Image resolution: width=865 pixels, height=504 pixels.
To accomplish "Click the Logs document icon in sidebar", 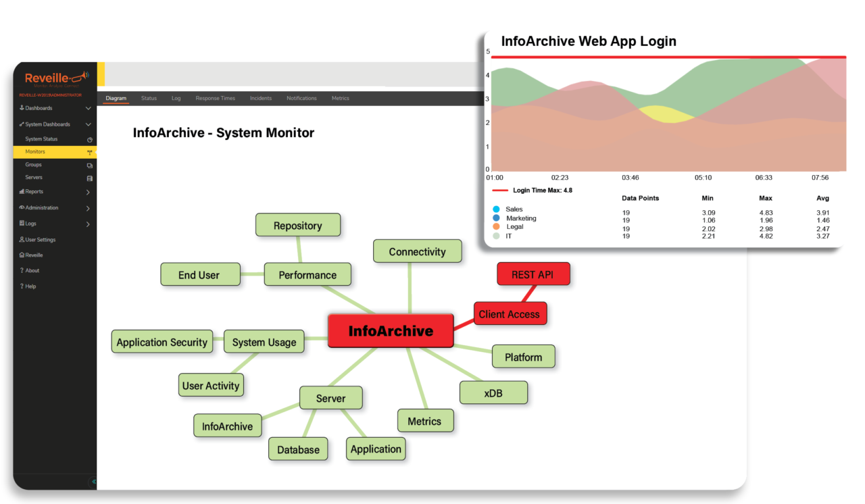I will coord(22,223).
